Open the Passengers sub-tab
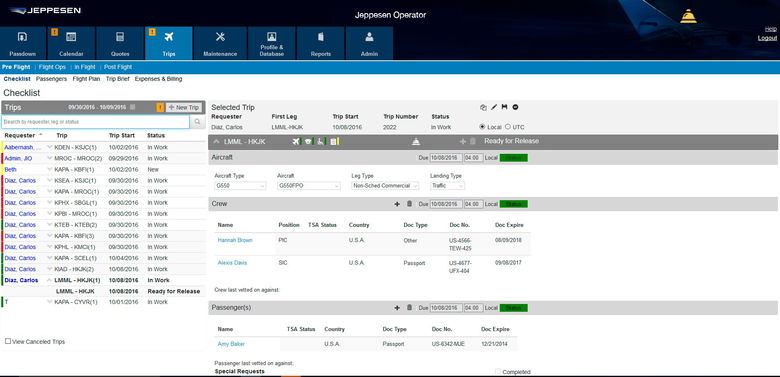Image resolution: width=780 pixels, height=377 pixels. click(51, 79)
